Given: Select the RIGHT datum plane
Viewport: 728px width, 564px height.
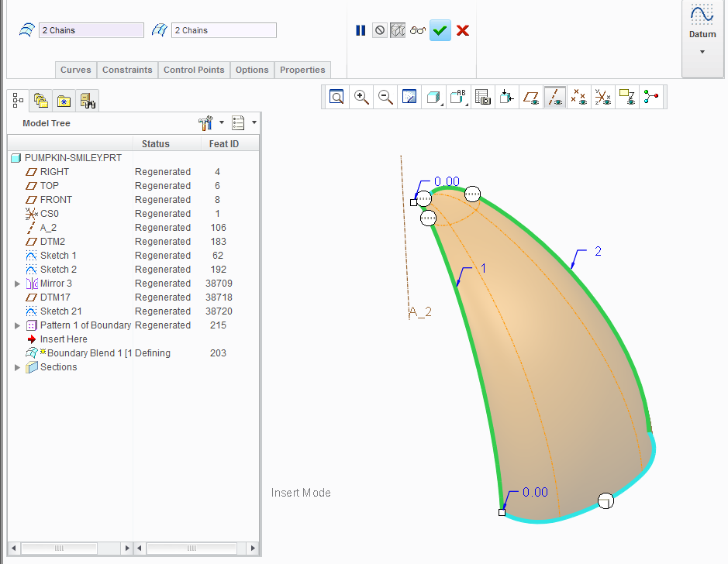Looking at the screenshot, I should click(54, 172).
